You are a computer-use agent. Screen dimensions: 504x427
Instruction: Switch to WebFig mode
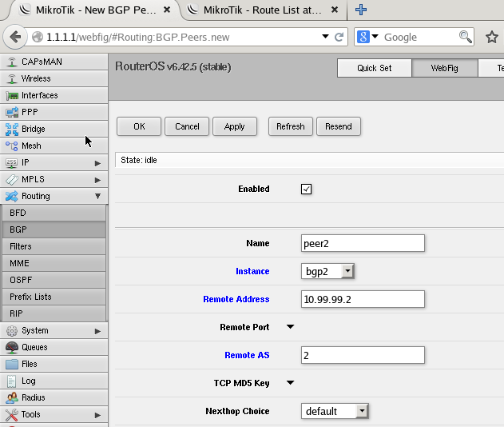445,68
